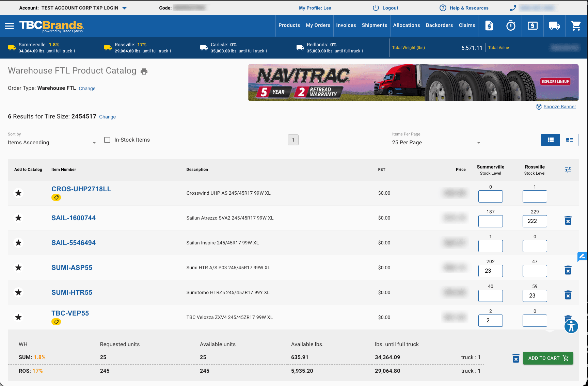Viewport: 588px width, 386px height.
Task: Favorite SAIL-5546494 with star icon
Action: pos(18,243)
